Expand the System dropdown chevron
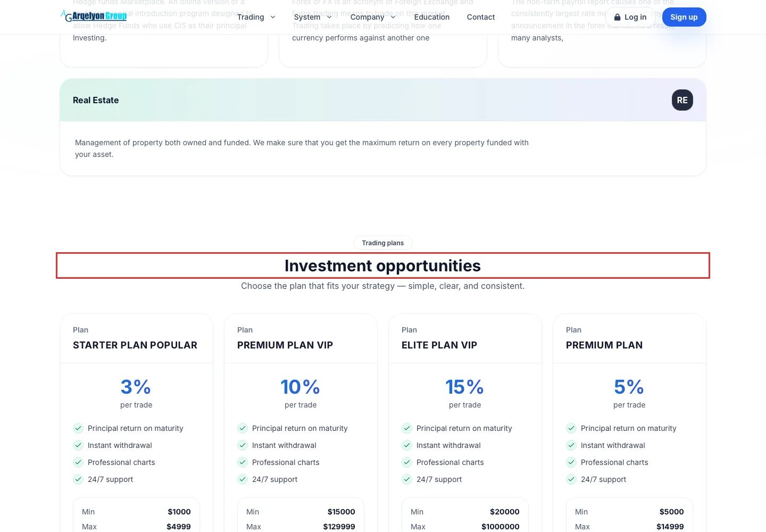The height and width of the screenshot is (532, 766). [329, 17]
